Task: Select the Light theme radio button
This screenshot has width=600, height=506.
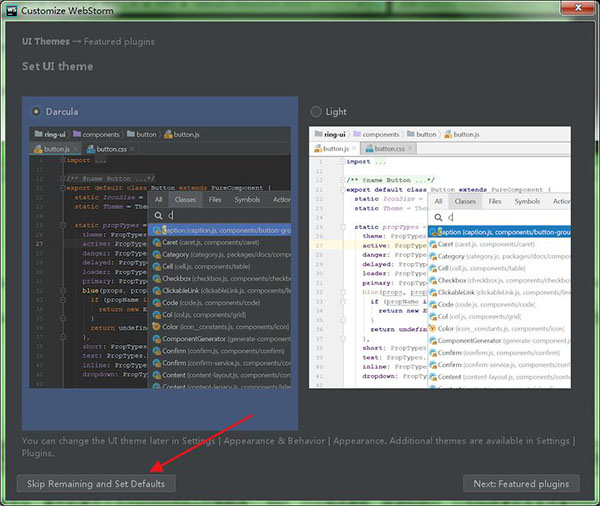Action: click(316, 112)
